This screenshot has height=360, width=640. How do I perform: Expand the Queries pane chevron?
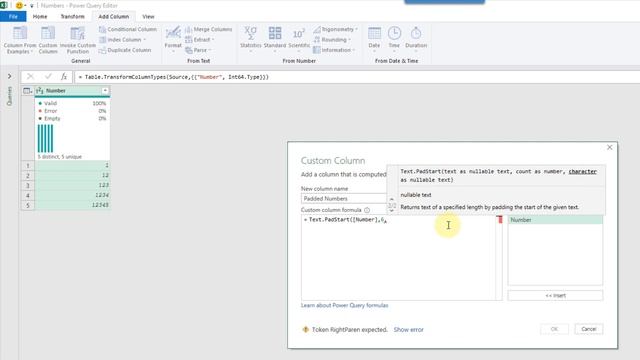[9, 76]
